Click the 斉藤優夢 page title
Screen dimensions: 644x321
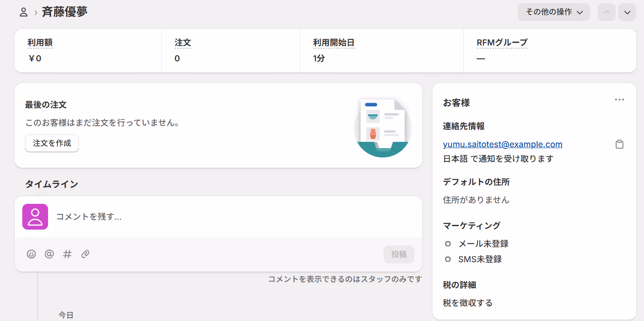point(65,12)
